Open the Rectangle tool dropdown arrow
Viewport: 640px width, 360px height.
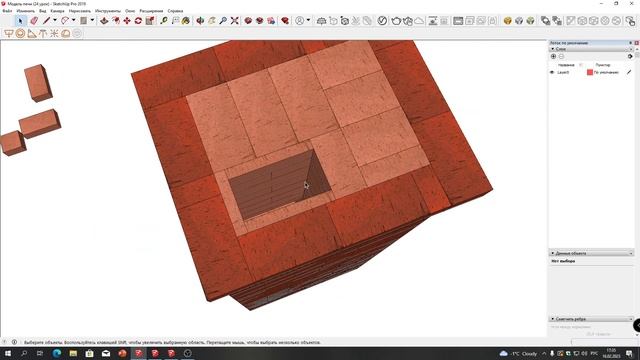click(x=92, y=20)
